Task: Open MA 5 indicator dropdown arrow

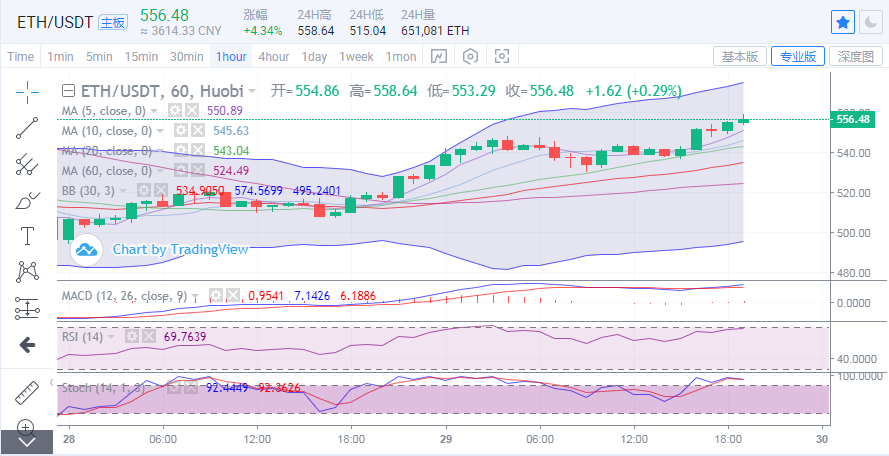Action: (x=154, y=111)
